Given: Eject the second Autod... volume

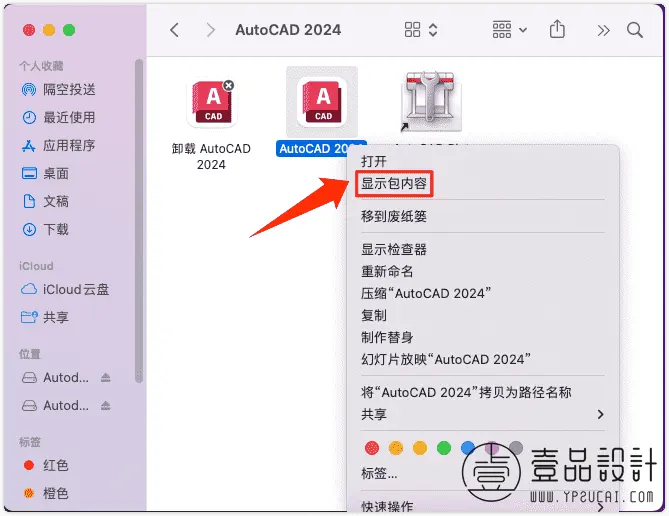Looking at the screenshot, I should click(x=105, y=405).
